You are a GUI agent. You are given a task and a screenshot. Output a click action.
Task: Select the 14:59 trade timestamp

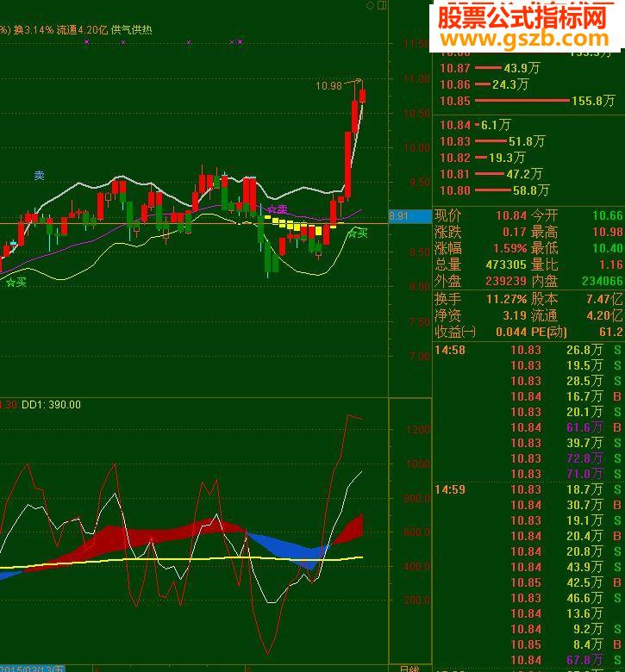(x=450, y=489)
